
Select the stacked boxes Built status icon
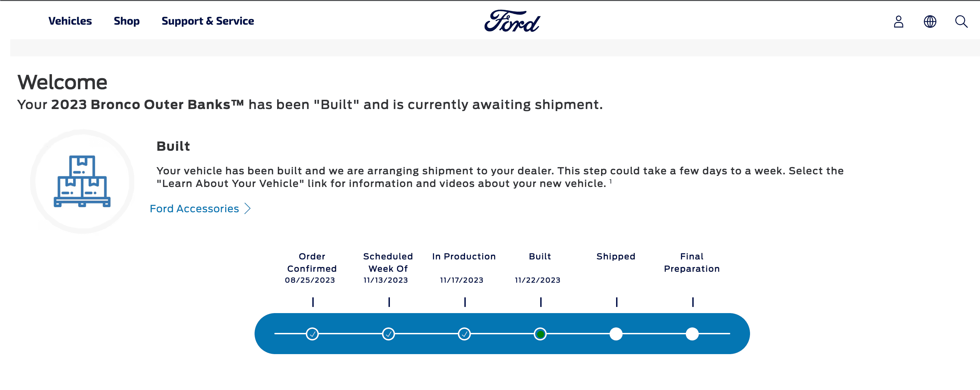point(82,181)
